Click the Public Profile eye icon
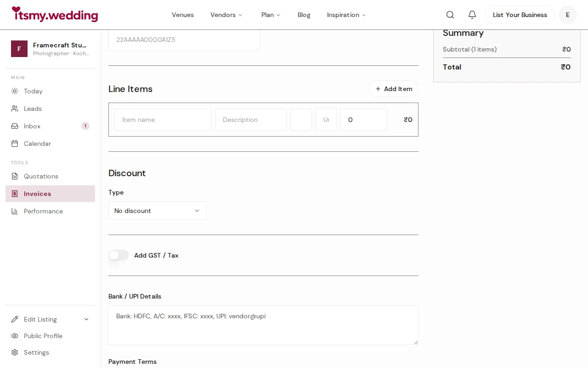The image size is (588, 368). click(15, 336)
